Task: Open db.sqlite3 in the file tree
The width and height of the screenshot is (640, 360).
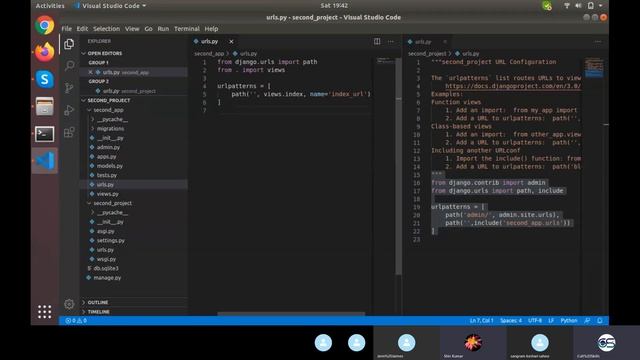Action: [106, 268]
